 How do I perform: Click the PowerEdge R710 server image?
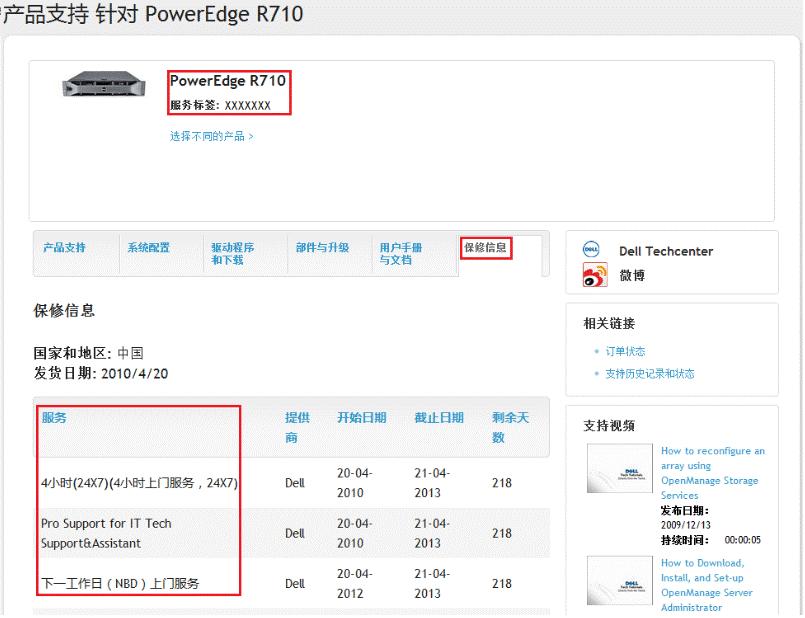(x=104, y=84)
